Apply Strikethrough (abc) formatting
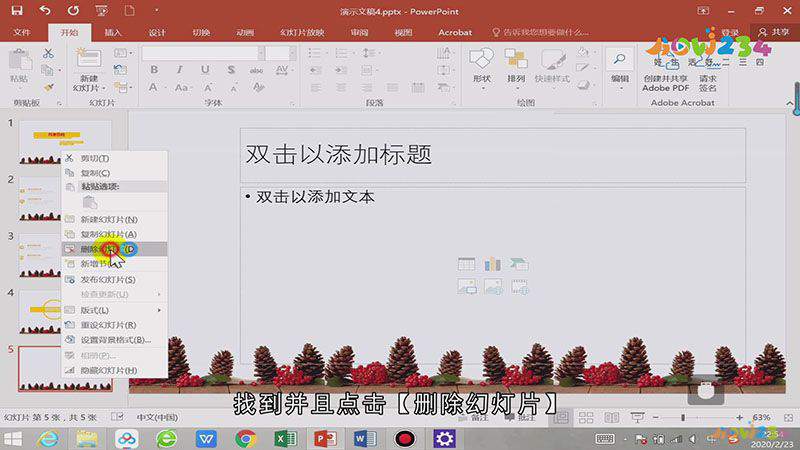 pyautogui.click(x=256, y=70)
